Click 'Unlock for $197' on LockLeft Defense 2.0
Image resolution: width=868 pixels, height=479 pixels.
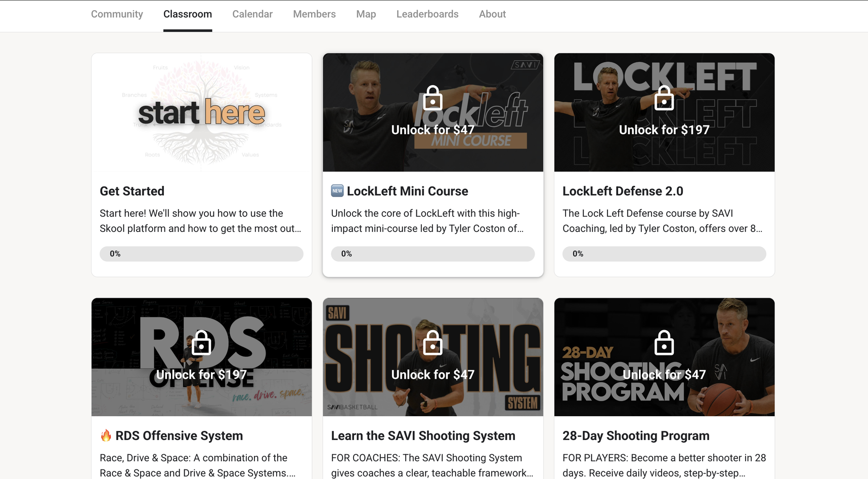click(x=664, y=130)
